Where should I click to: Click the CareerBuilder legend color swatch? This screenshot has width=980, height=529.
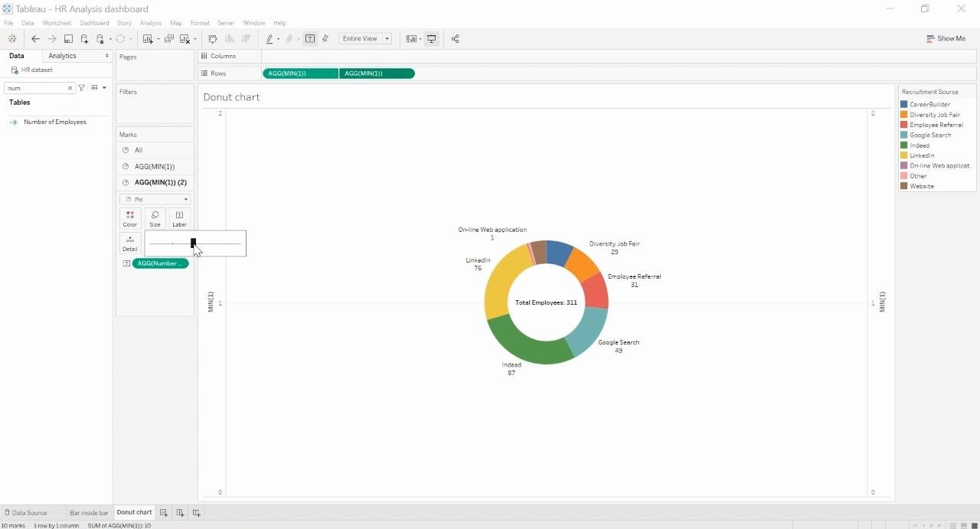click(x=904, y=104)
